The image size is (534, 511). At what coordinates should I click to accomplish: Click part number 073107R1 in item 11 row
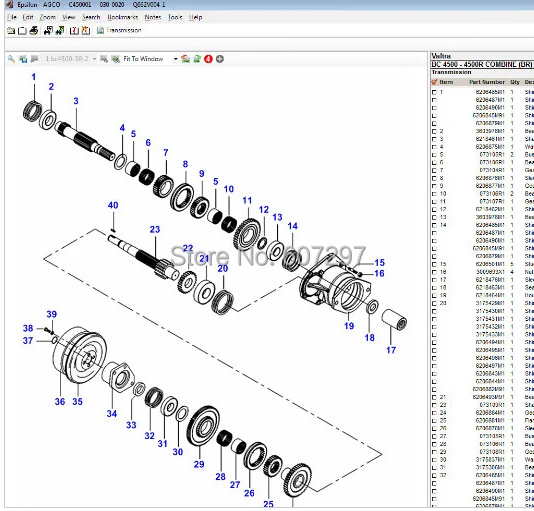tap(492, 201)
